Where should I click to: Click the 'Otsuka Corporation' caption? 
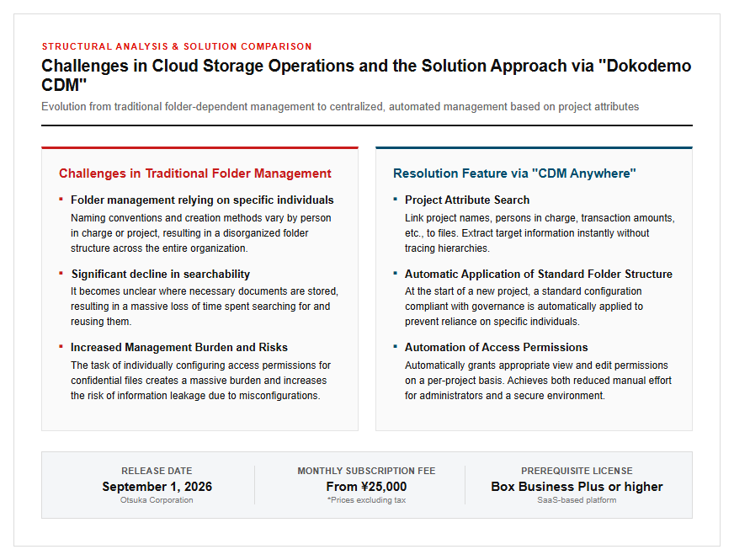[x=157, y=500]
